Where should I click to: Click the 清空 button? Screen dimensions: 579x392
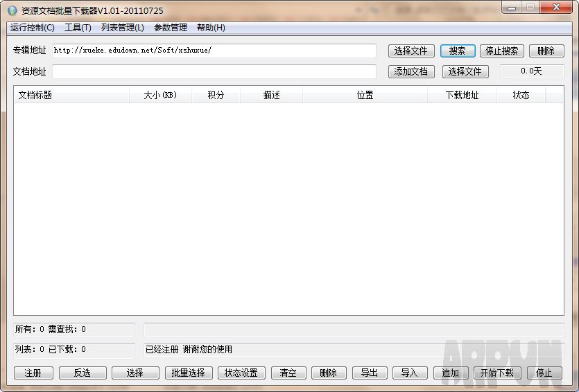(288, 373)
